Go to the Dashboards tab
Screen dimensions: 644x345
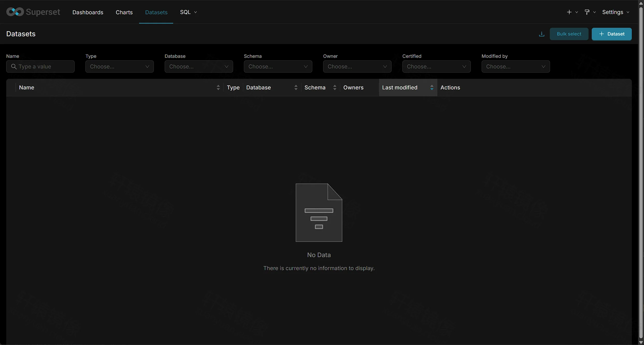tap(88, 12)
